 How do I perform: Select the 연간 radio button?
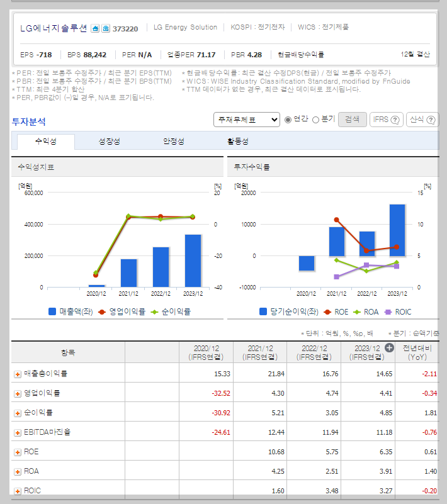(x=288, y=120)
